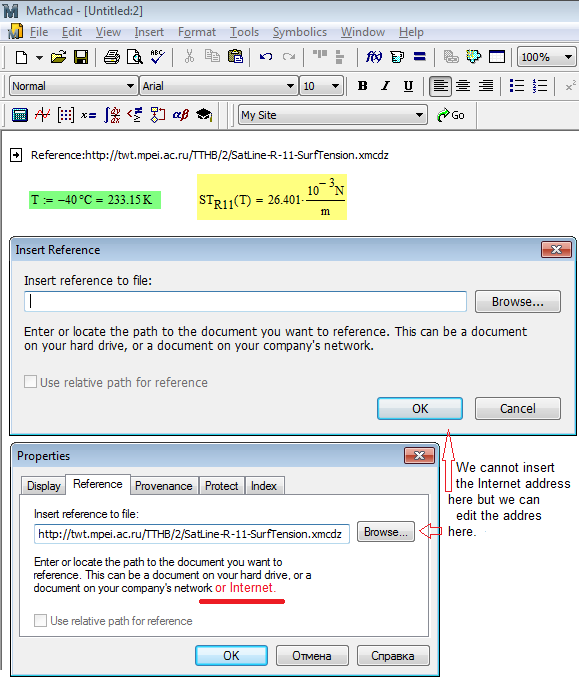579x681 pixels.
Task: Open the Calculus toolbar integral icon
Action: point(112,115)
